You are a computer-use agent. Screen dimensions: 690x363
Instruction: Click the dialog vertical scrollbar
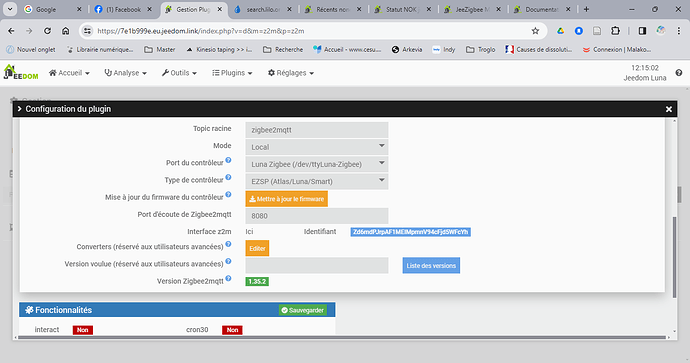(674, 257)
